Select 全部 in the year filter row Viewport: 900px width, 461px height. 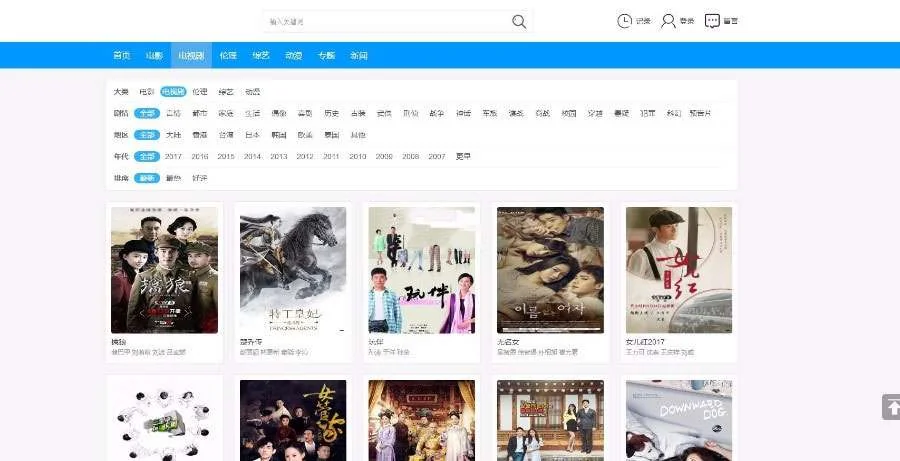tap(148, 157)
